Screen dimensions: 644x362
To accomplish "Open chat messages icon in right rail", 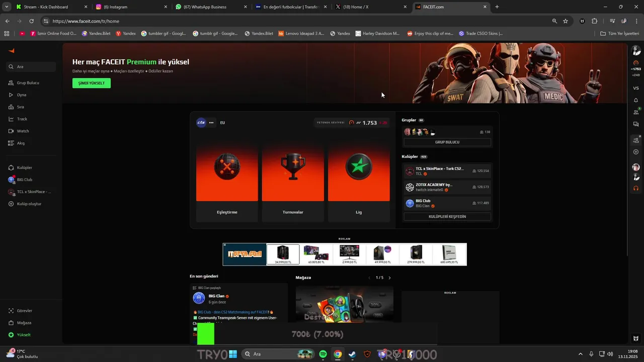I will [636, 124].
